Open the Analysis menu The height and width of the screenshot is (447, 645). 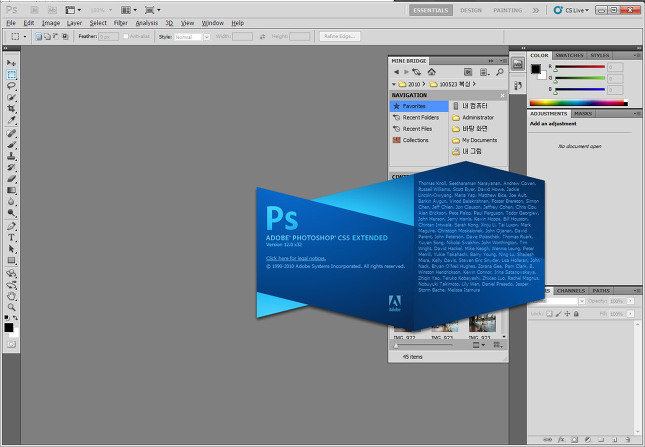[146, 23]
